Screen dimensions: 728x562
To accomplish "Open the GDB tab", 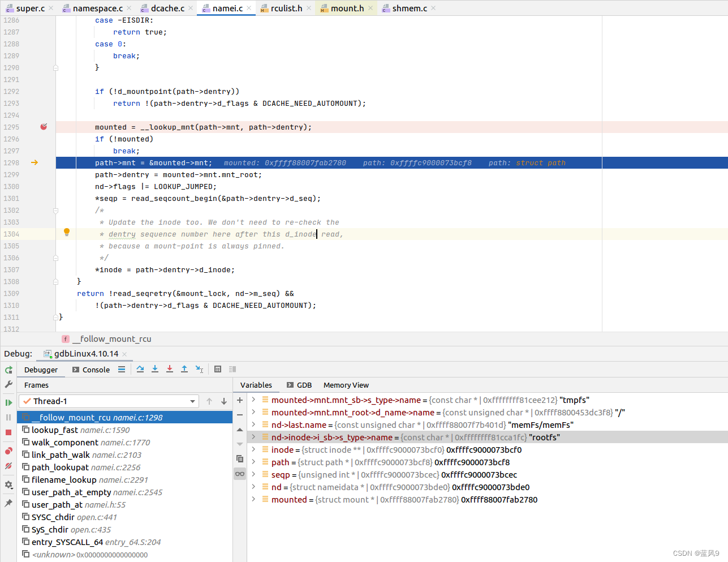I will (299, 385).
